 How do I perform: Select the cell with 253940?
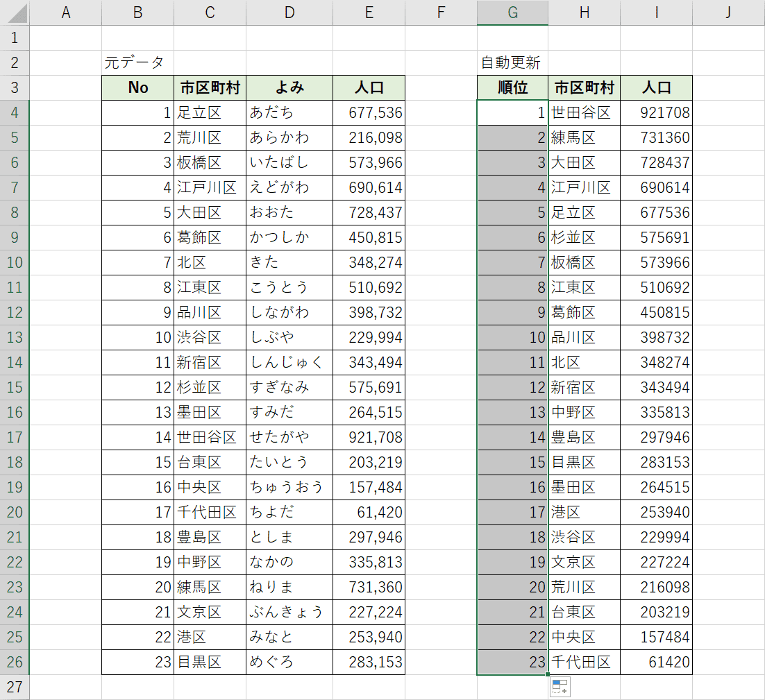click(x=656, y=512)
